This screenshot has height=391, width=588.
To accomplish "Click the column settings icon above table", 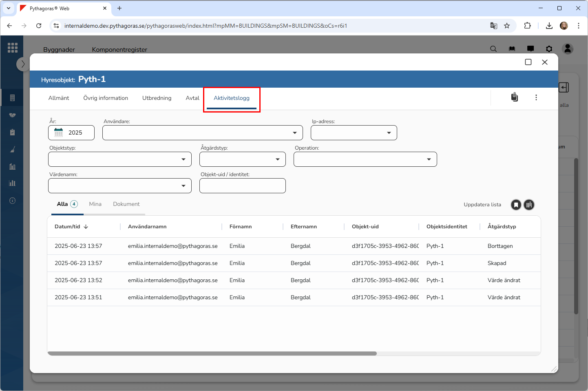I will [x=529, y=205].
